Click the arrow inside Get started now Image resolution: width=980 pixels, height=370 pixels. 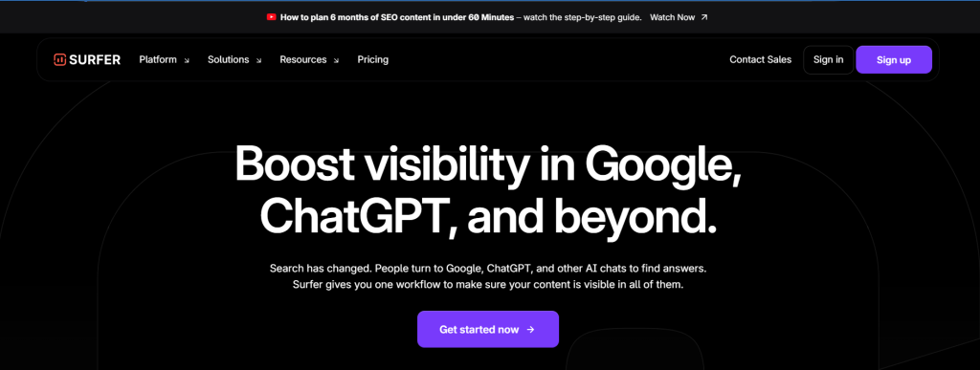[530, 330]
